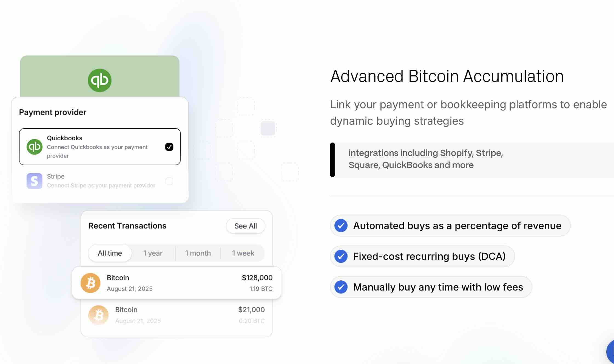Screen dimensions: 614x364
Task: Uncheck the Quickbooks payment provider checkbox
Action: pyautogui.click(x=169, y=147)
